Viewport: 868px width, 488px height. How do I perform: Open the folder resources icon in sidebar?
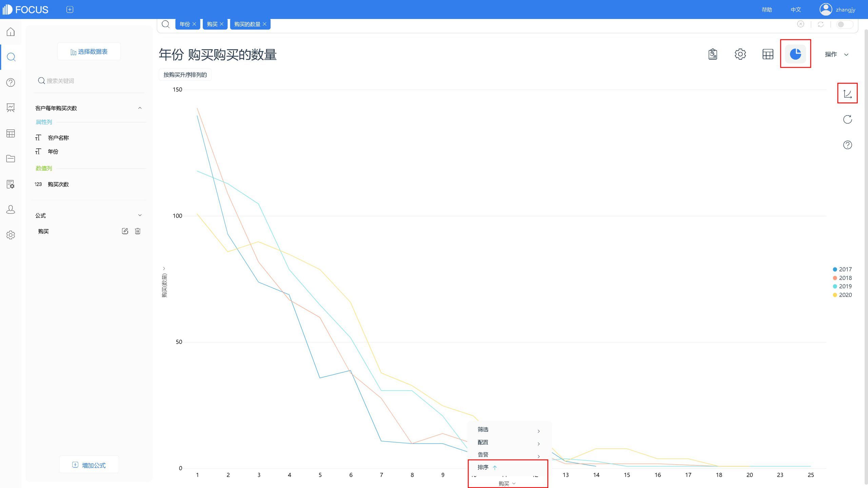click(11, 159)
